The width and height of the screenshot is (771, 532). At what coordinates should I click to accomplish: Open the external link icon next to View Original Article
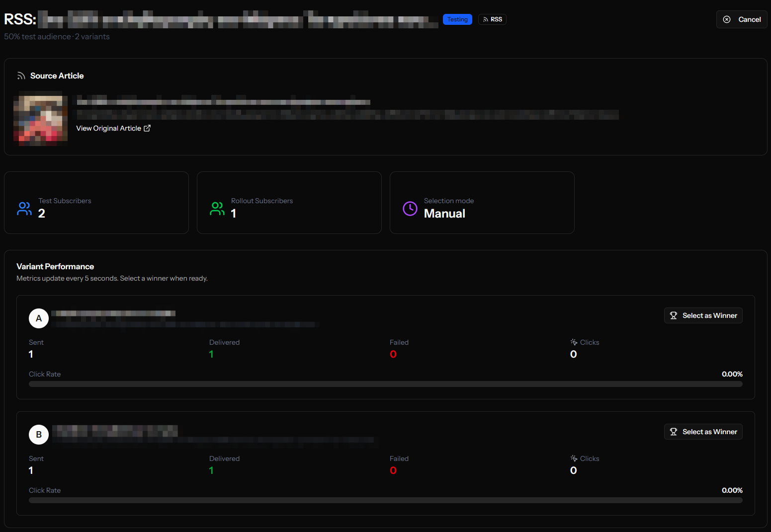click(x=147, y=128)
